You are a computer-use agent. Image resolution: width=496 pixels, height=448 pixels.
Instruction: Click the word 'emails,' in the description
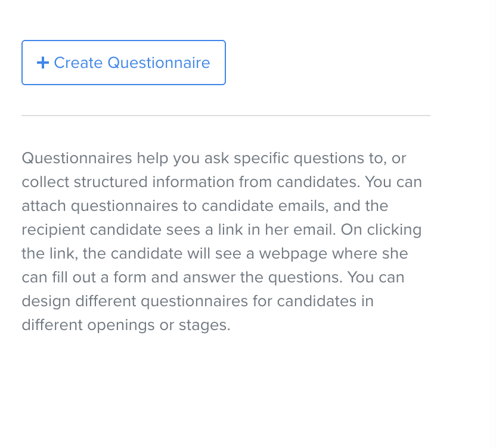click(303, 206)
